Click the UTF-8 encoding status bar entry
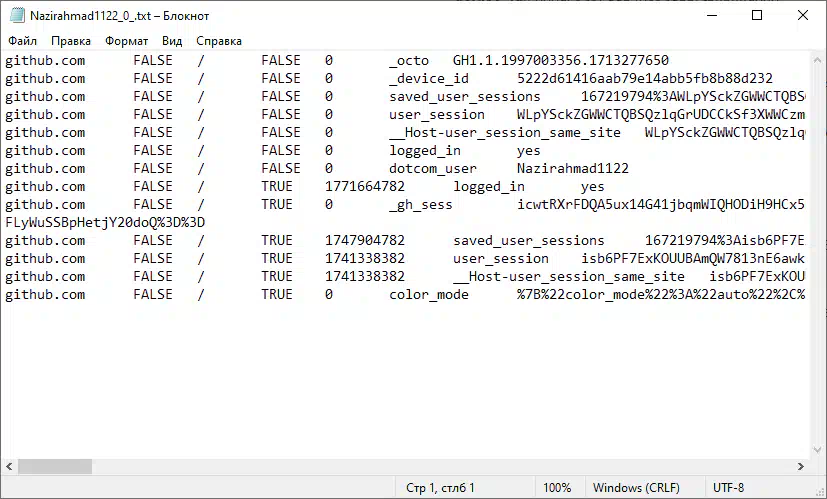827x499 pixels. click(728, 488)
